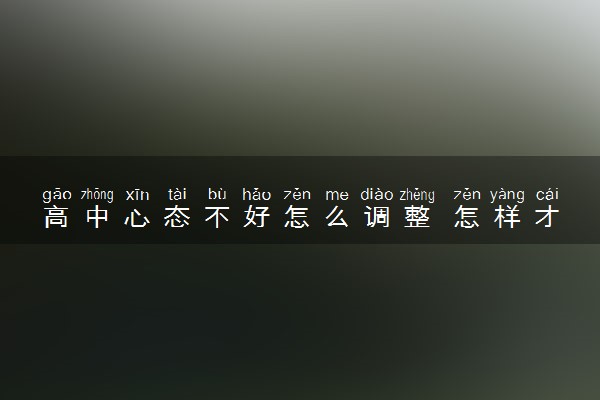This screenshot has width=600, height=400.
Task: Select the pinyin text diào
Action: click(x=377, y=194)
